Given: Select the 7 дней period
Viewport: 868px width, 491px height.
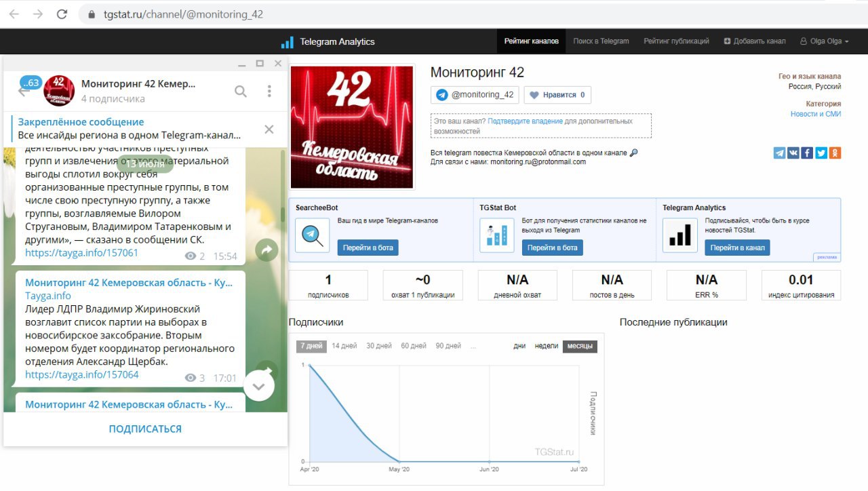Looking at the screenshot, I should (311, 346).
